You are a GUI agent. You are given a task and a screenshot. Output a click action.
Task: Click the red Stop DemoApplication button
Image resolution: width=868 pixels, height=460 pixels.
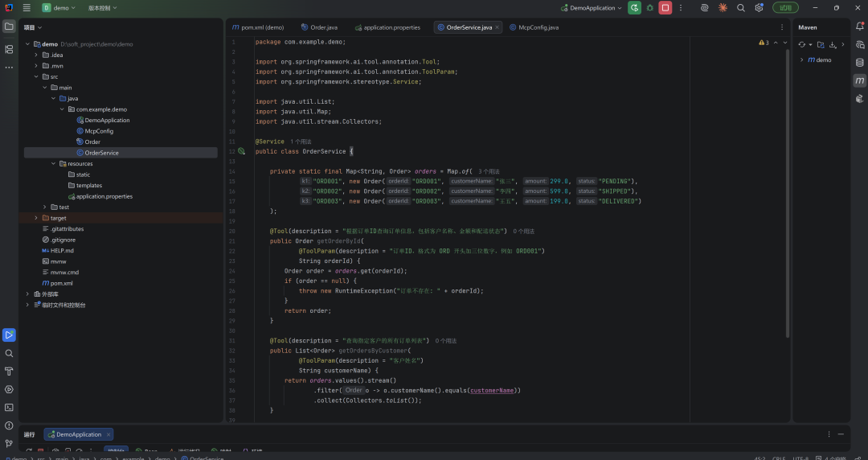click(x=665, y=8)
